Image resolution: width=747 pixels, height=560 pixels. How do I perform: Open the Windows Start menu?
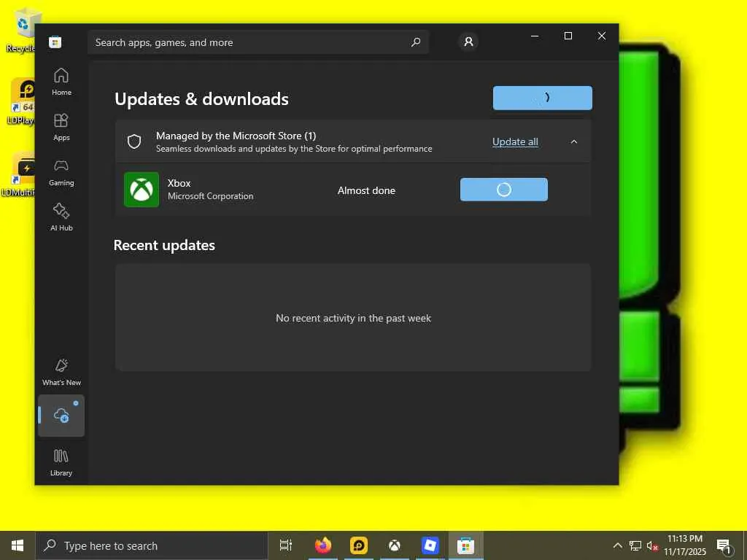click(18, 545)
